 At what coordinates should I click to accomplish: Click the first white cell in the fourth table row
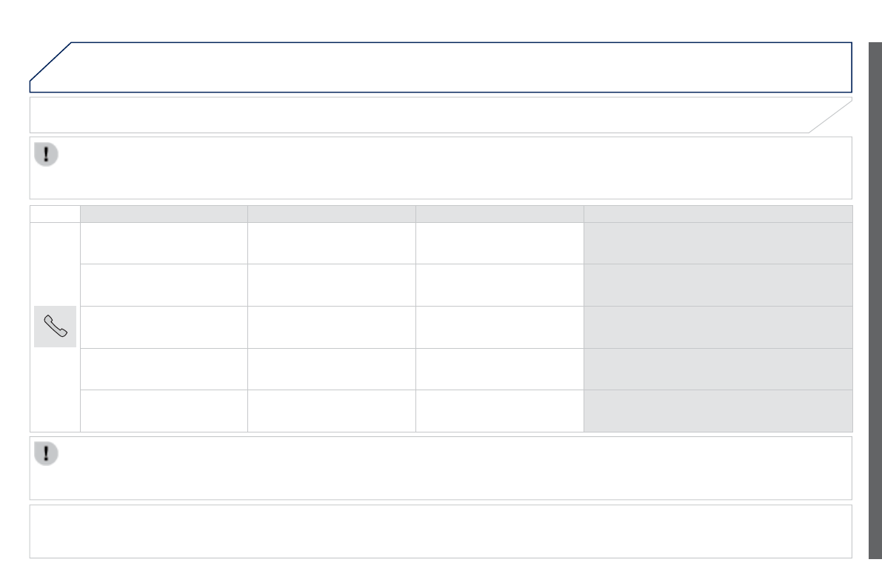click(x=164, y=369)
